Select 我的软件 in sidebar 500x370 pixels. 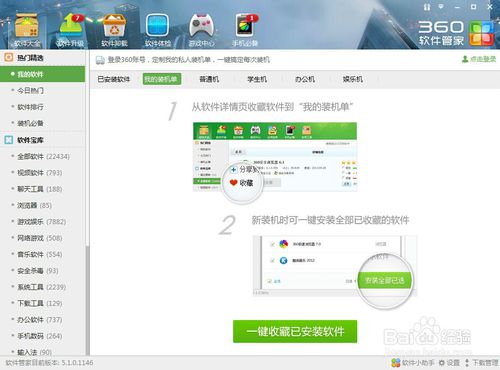[43, 74]
